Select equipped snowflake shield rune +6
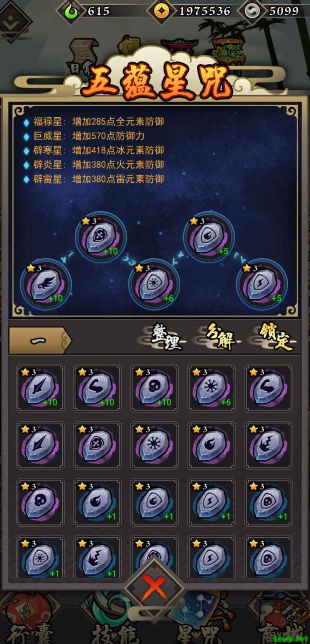310x644 pixels. (154, 284)
